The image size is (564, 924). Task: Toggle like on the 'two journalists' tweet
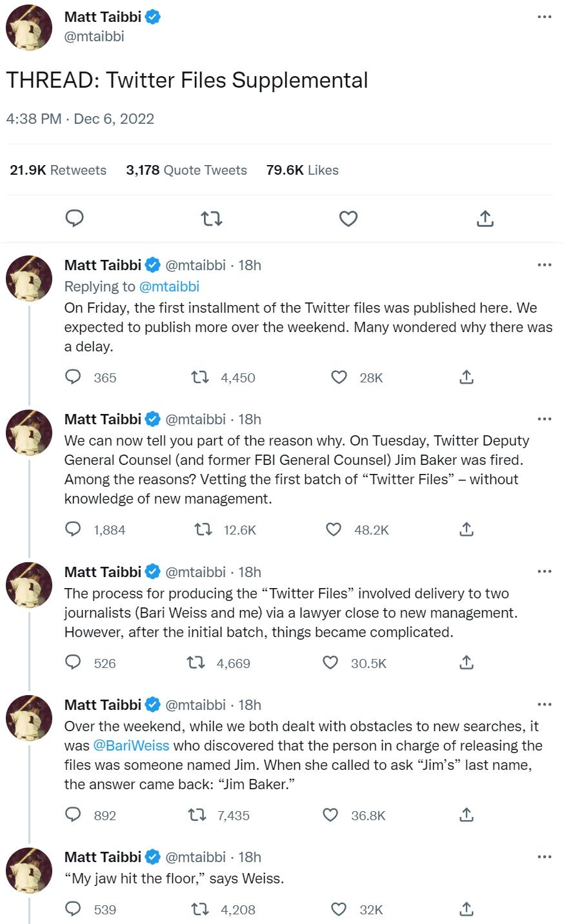coord(330,663)
